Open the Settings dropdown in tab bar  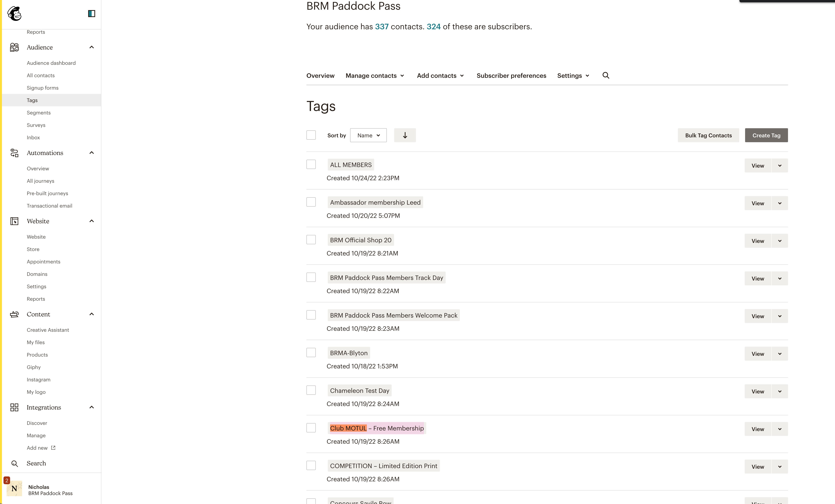point(573,75)
